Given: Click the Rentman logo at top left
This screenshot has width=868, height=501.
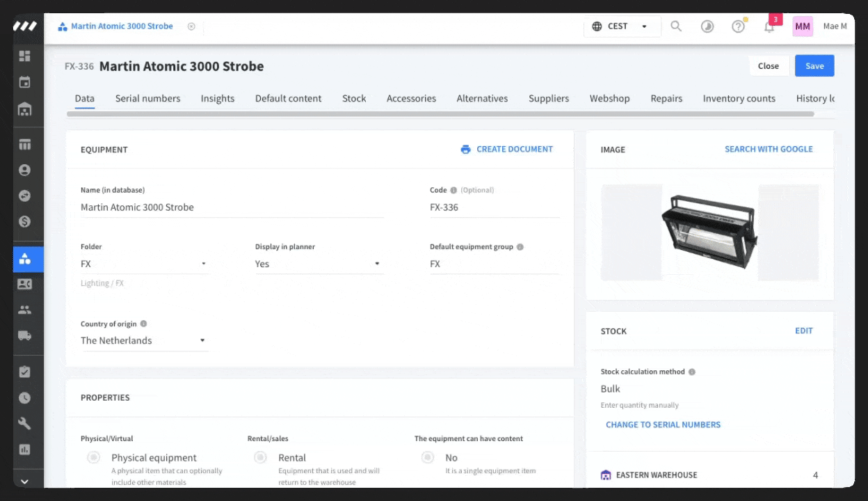Looking at the screenshot, I should click(25, 26).
